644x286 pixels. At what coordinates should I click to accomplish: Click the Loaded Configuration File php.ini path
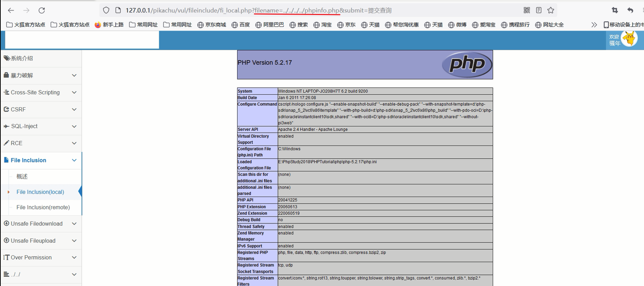(327, 162)
